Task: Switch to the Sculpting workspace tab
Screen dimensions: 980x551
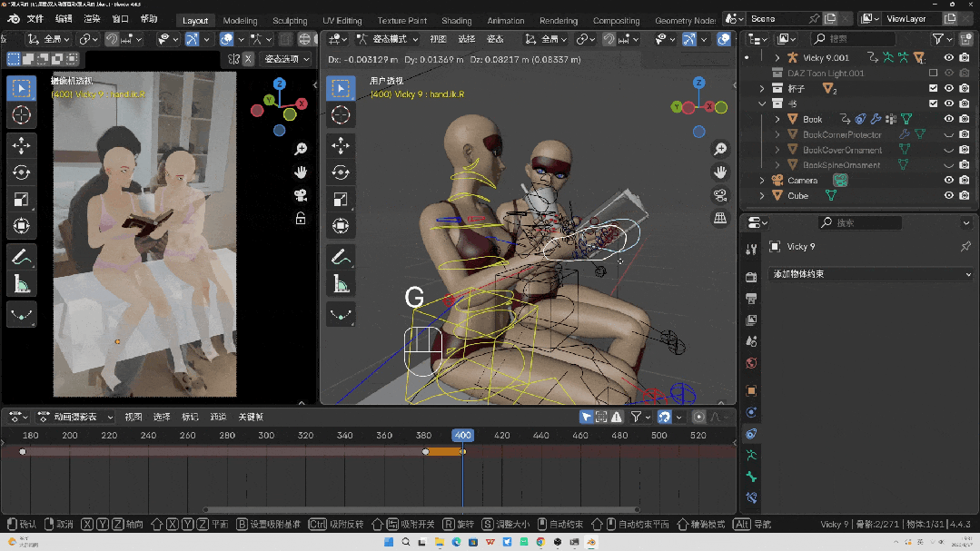Action: (x=290, y=21)
